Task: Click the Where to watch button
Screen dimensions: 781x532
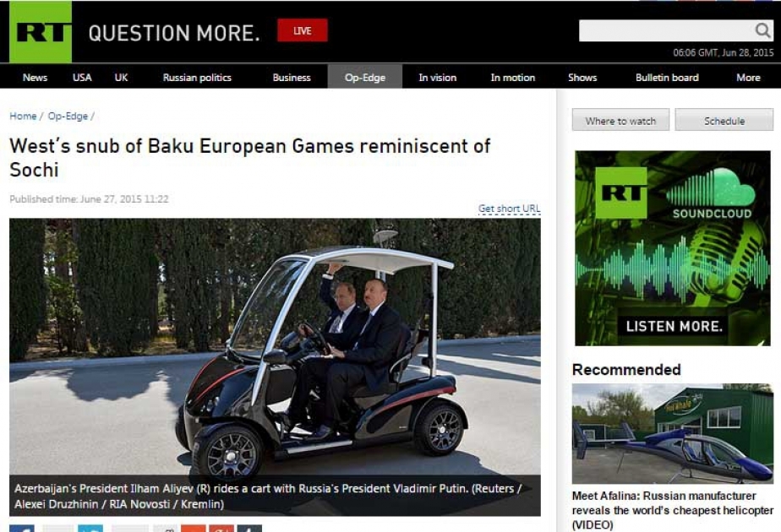Action: click(620, 121)
